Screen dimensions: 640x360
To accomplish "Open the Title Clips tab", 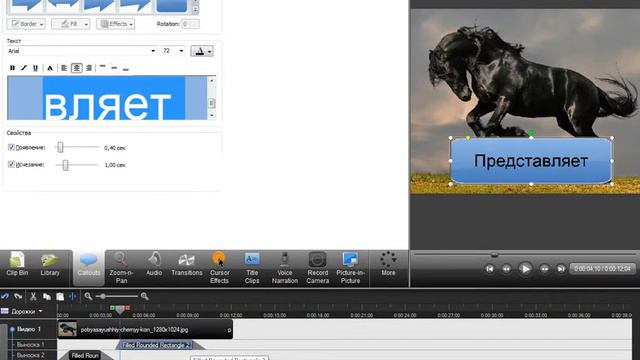I will [252, 268].
